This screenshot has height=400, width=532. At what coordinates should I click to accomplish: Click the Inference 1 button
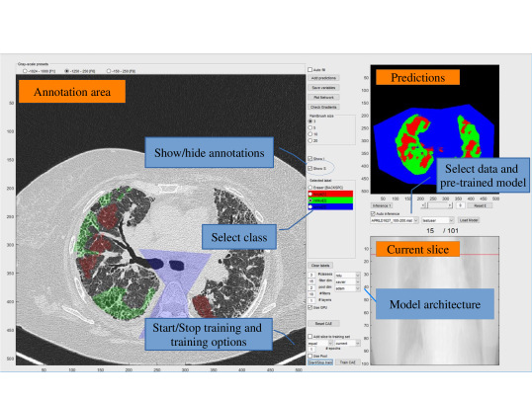[382, 205]
